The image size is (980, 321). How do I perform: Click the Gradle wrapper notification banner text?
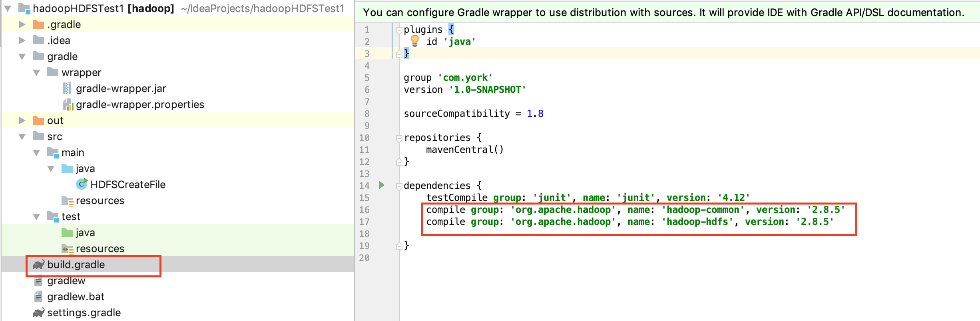point(663,12)
